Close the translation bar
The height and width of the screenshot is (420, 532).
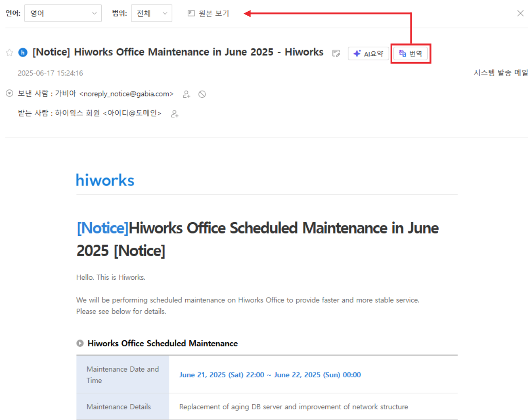pos(520,13)
